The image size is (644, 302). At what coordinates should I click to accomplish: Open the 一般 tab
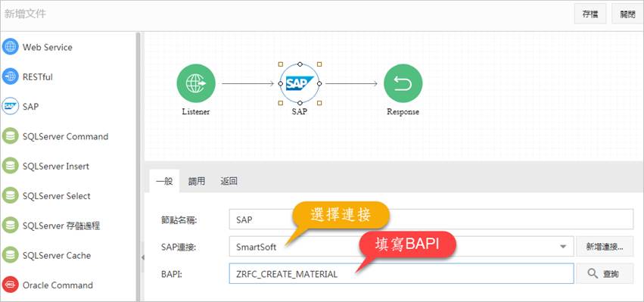coord(164,181)
